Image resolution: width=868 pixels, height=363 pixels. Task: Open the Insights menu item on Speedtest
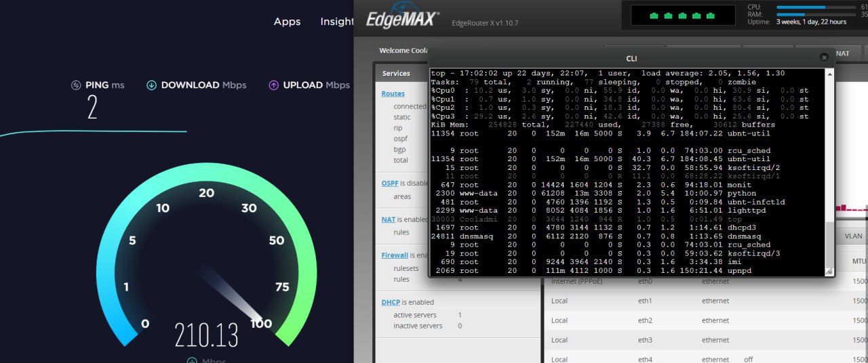[x=337, y=22]
